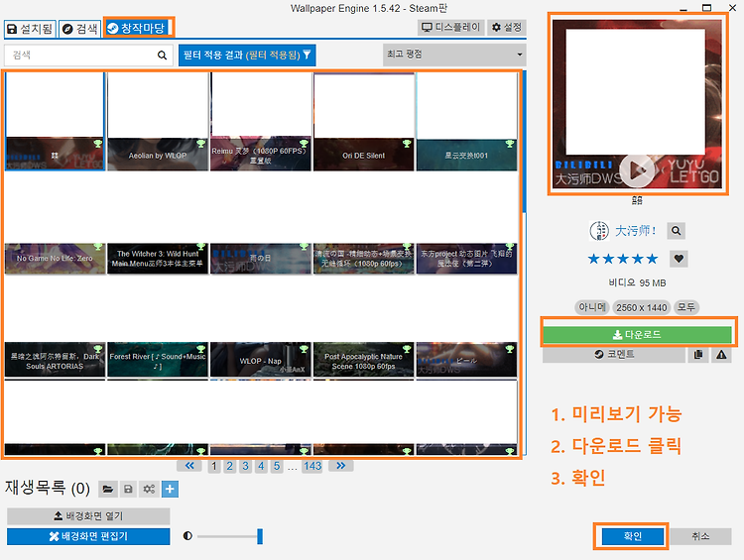
Task: Open the 코멘트 comments button
Action: pos(614,354)
